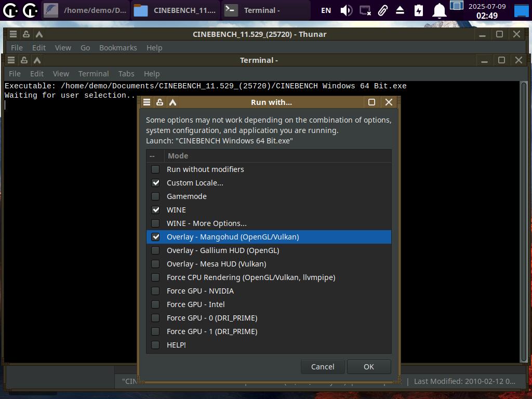Confirm selection with the OK button

click(x=369, y=367)
